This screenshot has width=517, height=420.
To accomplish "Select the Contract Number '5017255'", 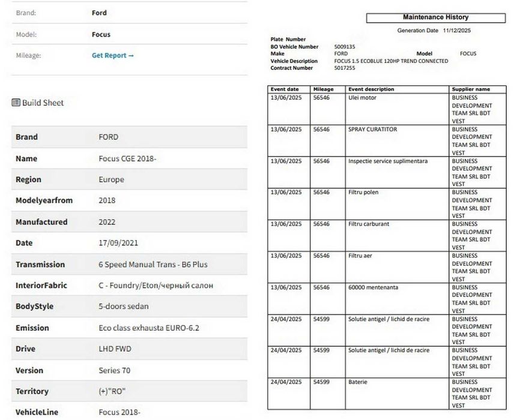I will (345, 68).
